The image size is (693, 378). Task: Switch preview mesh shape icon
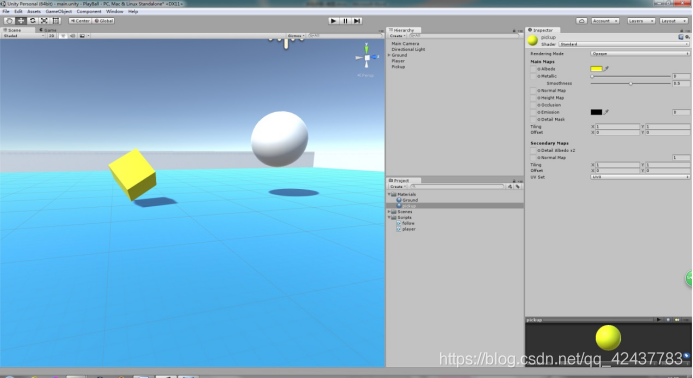pos(668,320)
